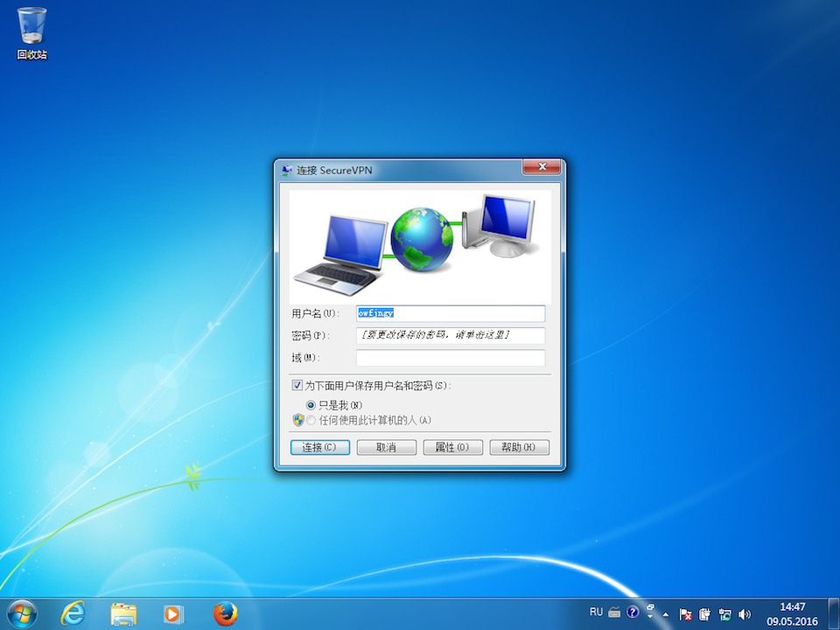The width and height of the screenshot is (840, 630).
Task: Open the 回收站 Recycle Bin icon
Action: [31, 33]
